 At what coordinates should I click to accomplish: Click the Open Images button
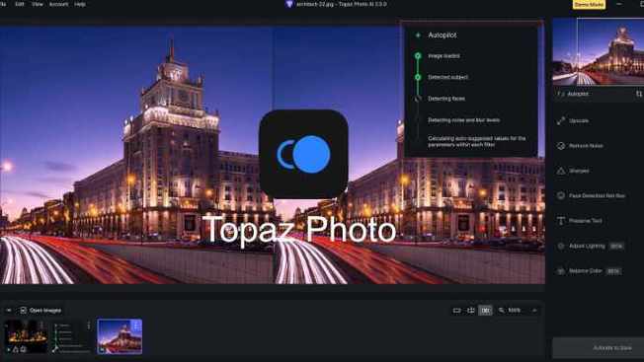(40, 311)
